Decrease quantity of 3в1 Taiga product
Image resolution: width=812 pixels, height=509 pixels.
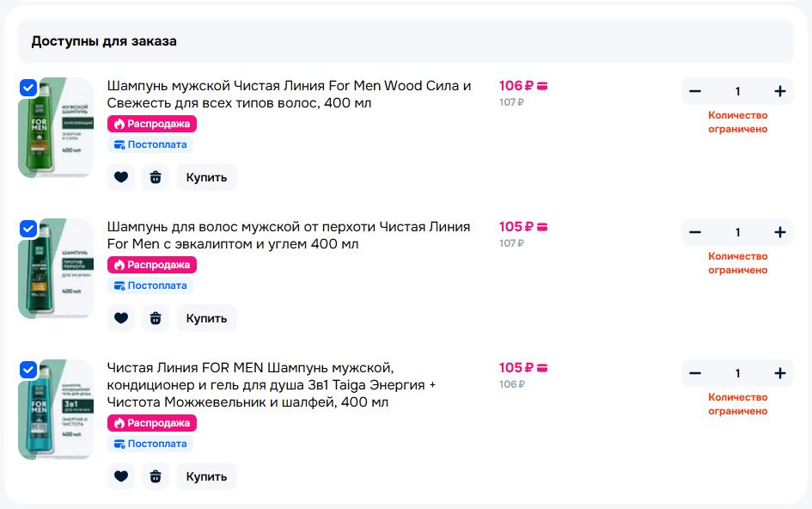[695, 373]
